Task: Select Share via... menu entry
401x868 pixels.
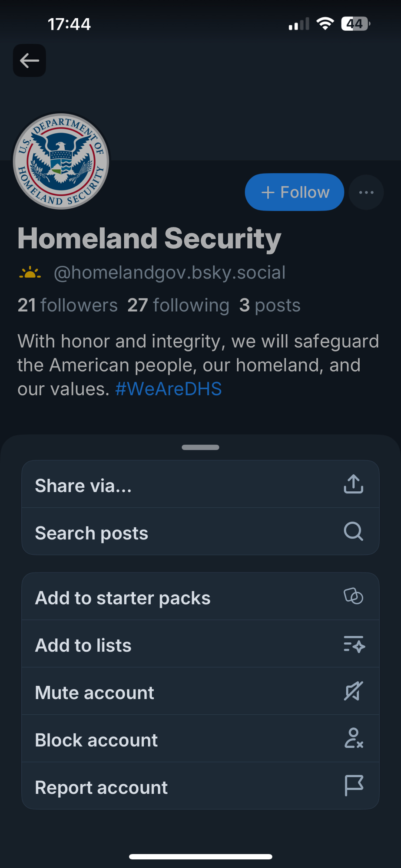Action: [83, 486]
